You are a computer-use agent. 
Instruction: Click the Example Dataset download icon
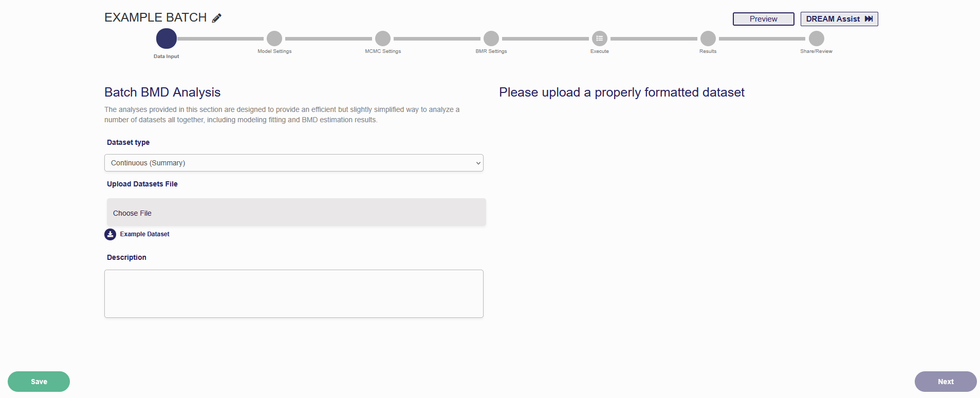[x=110, y=234]
